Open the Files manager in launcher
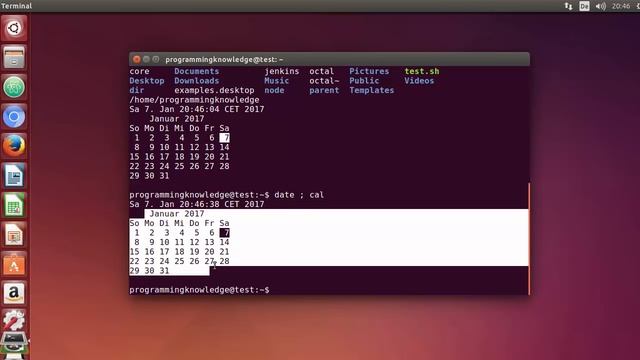Image resolution: width=640 pixels, height=360 pixels. 14,57
